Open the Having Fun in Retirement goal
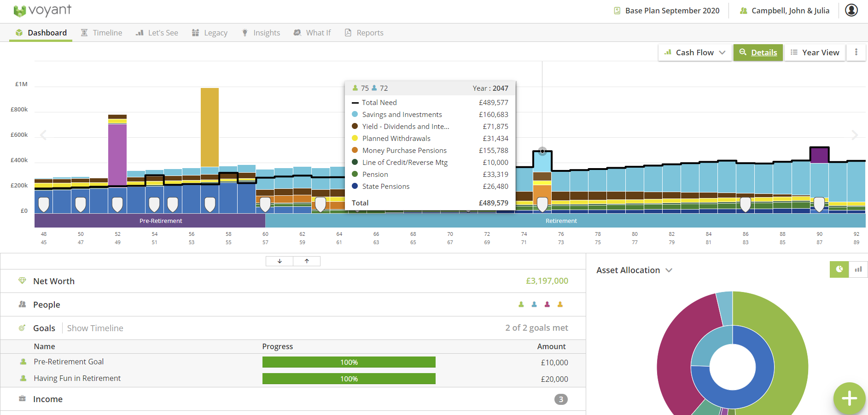Screen dimensions: 868x415 pyautogui.click(x=293, y=379)
